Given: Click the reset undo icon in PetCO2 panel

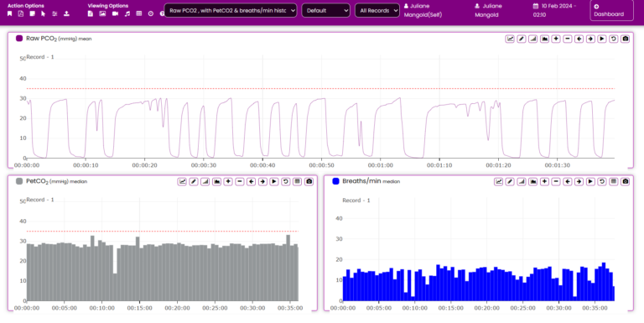Looking at the screenshot, I should tap(286, 181).
